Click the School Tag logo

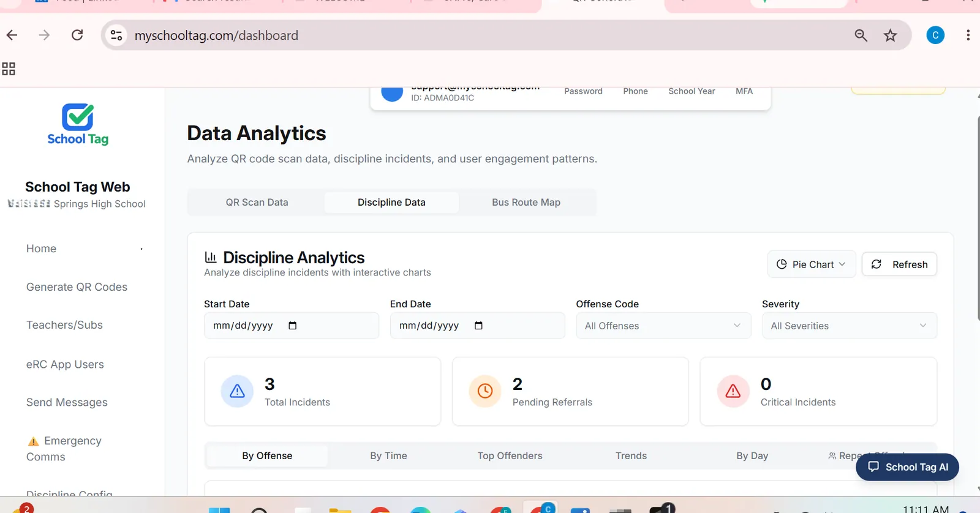[78, 124]
